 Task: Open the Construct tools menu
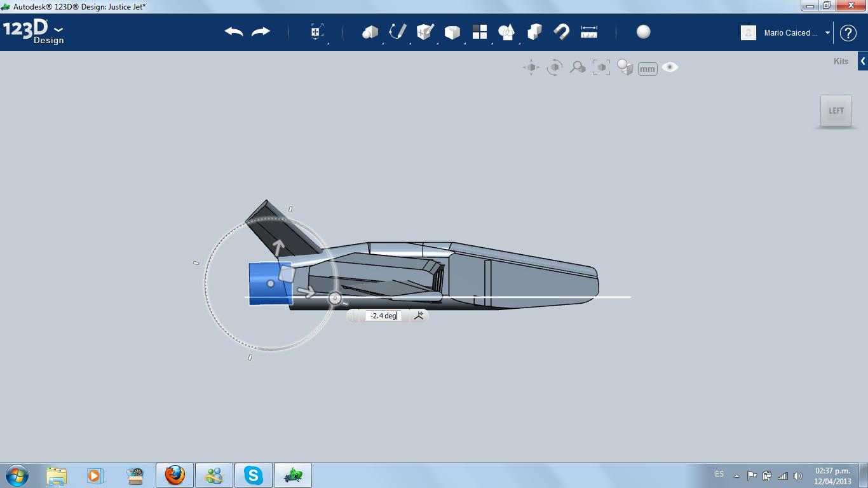coord(425,32)
